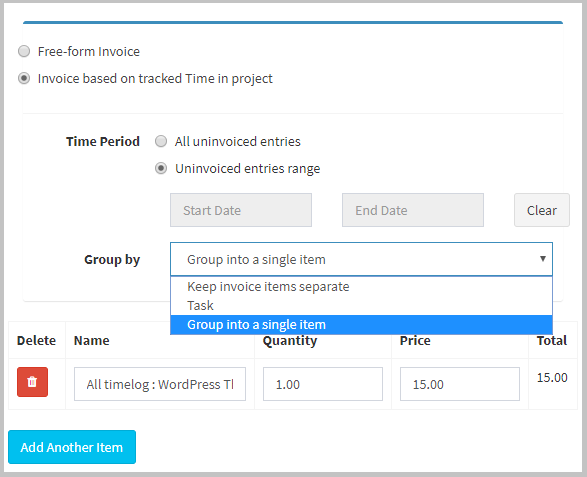The height and width of the screenshot is (477, 587).
Task: Select the Free-form Invoice radio button
Action: coord(24,51)
